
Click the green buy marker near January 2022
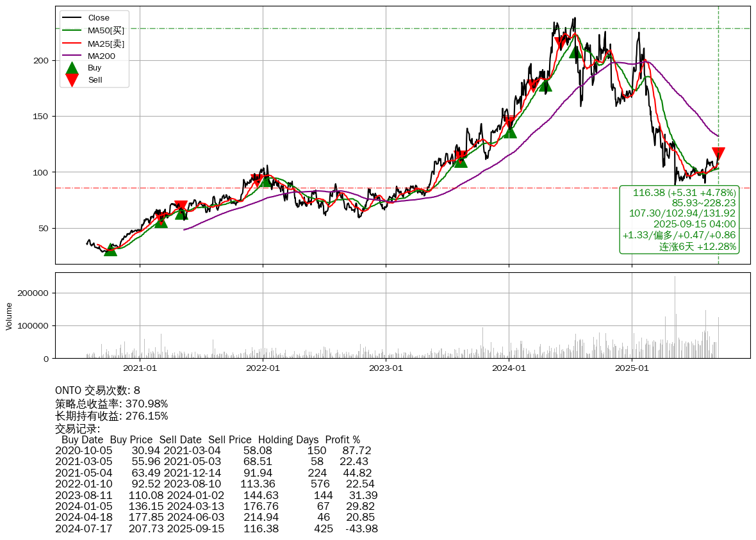coord(266,181)
